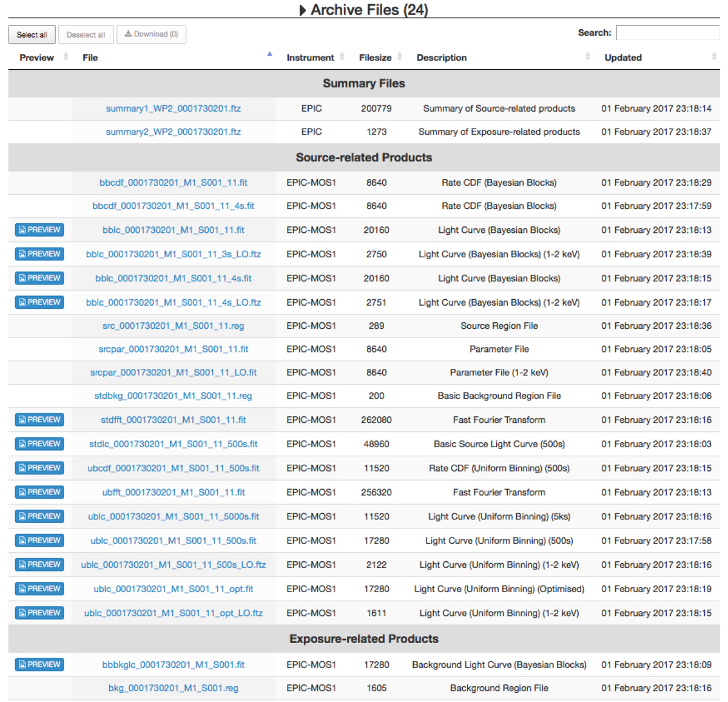
Task: Open bblc_0001730201_M1_S001_11_4s_LO.ftz link
Action: [174, 302]
